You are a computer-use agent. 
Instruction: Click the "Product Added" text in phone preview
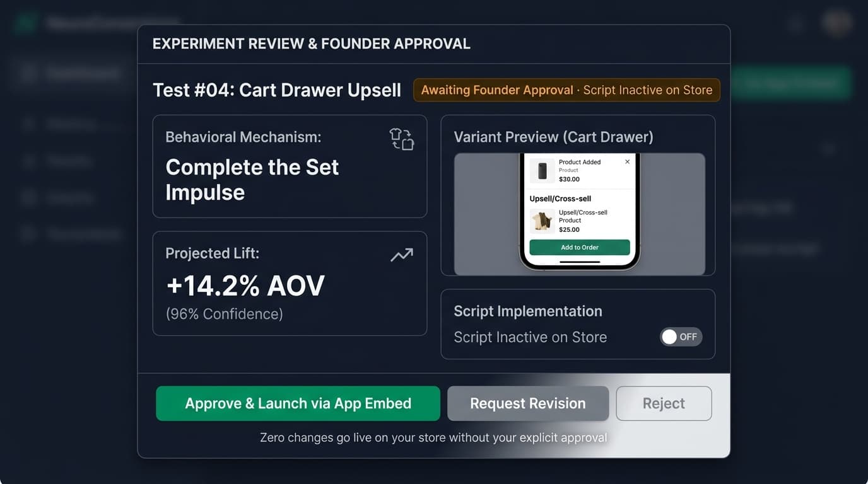580,162
